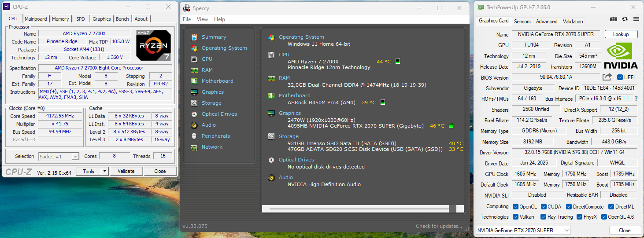Click Ryzen 7 logo in CPU-Z

coord(153,45)
